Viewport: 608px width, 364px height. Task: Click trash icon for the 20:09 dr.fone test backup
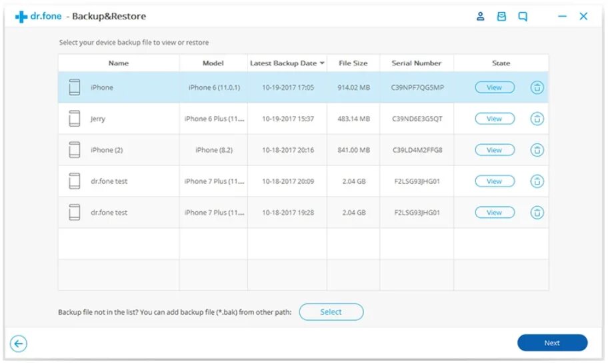click(537, 181)
